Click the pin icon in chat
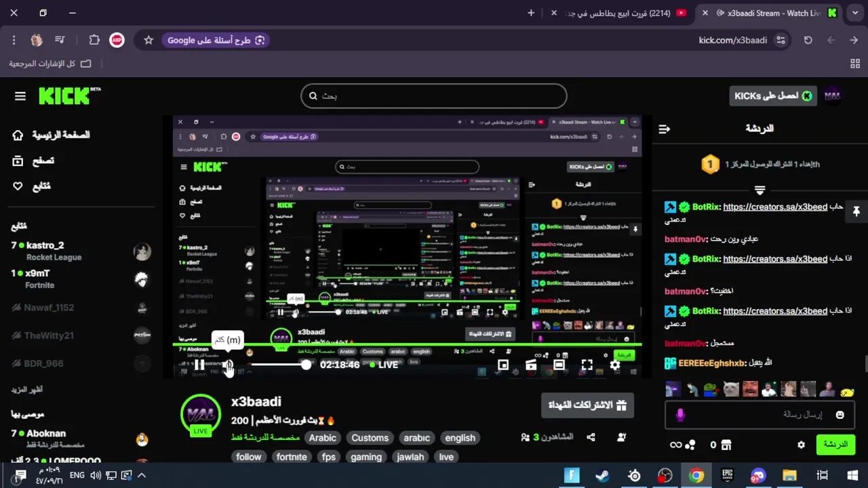The height and width of the screenshot is (488, 868). coord(856,211)
